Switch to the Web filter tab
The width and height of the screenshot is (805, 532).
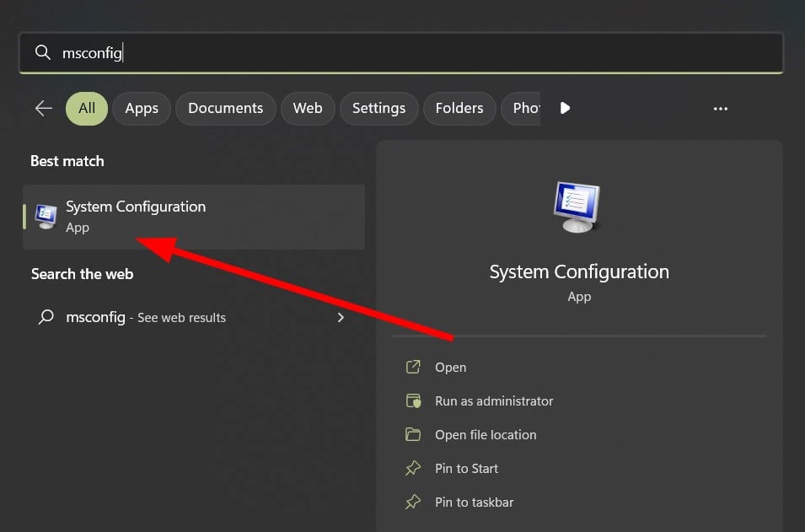pyautogui.click(x=308, y=109)
